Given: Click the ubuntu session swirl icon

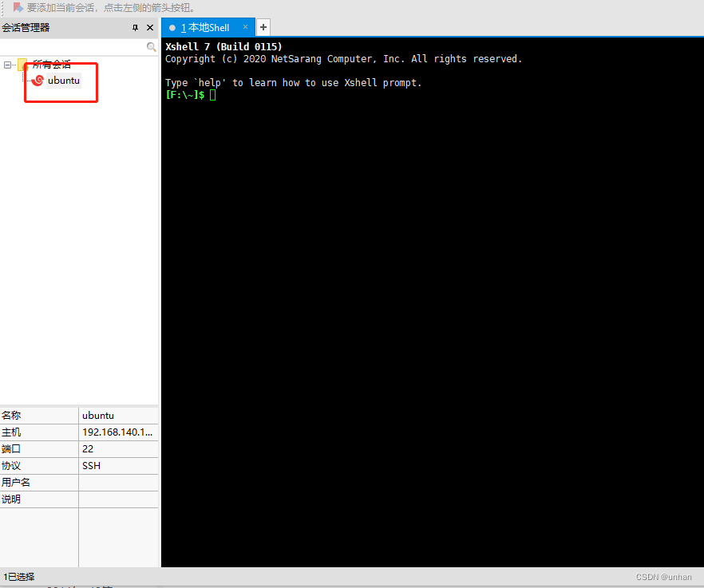Looking at the screenshot, I should point(38,81).
